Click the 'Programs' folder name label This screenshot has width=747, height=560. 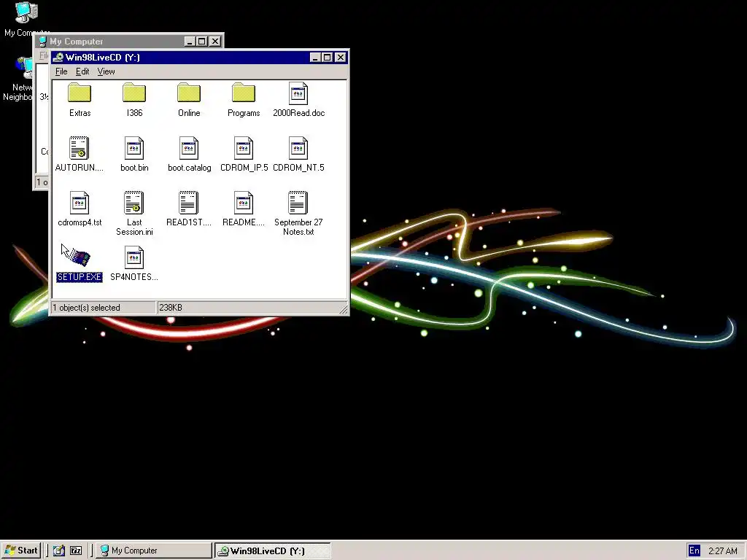pos(244,113)
